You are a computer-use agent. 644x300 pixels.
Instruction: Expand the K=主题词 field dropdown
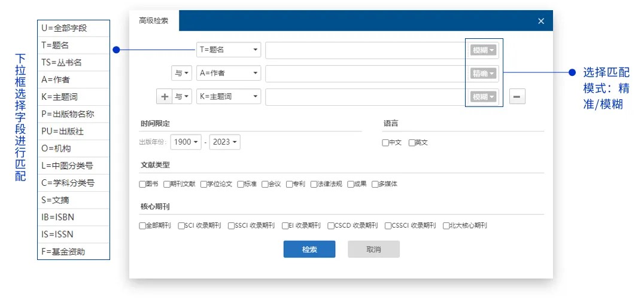click(229, 96)
